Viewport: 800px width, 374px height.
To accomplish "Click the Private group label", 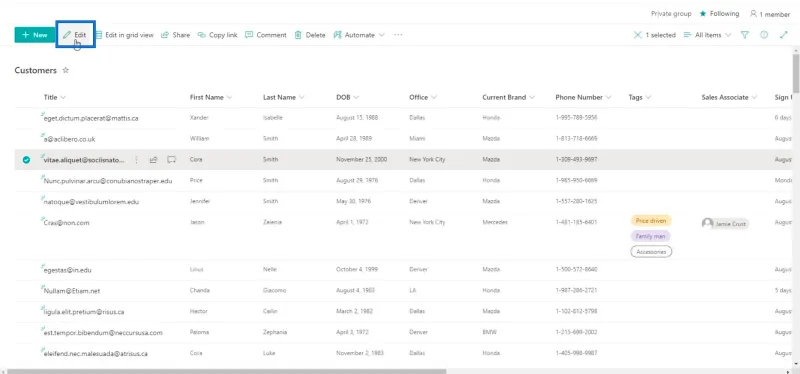I will click(671, 14).
